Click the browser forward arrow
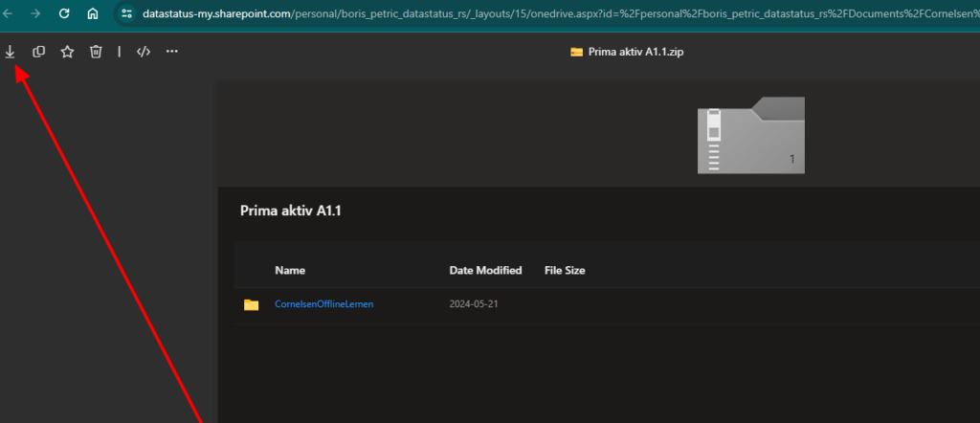Image resolution: width=980 pixels, height=423 pixels. coord(35,13)
